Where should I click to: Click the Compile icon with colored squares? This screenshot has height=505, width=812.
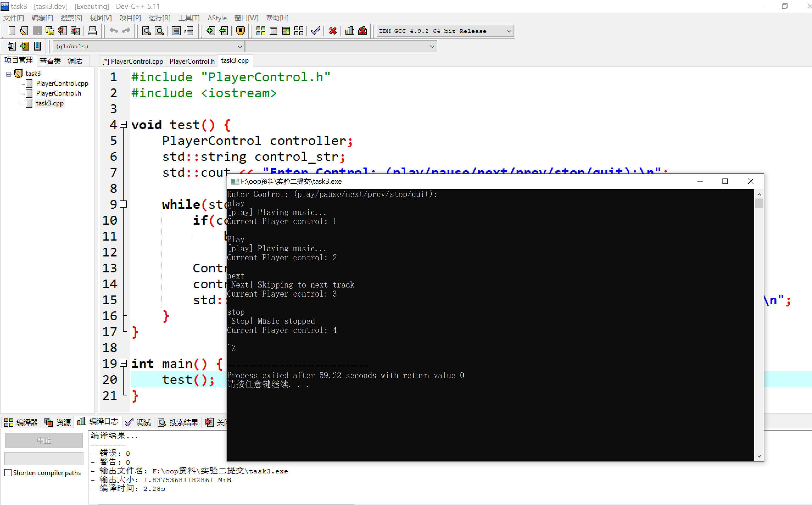(x=260, y=31)
